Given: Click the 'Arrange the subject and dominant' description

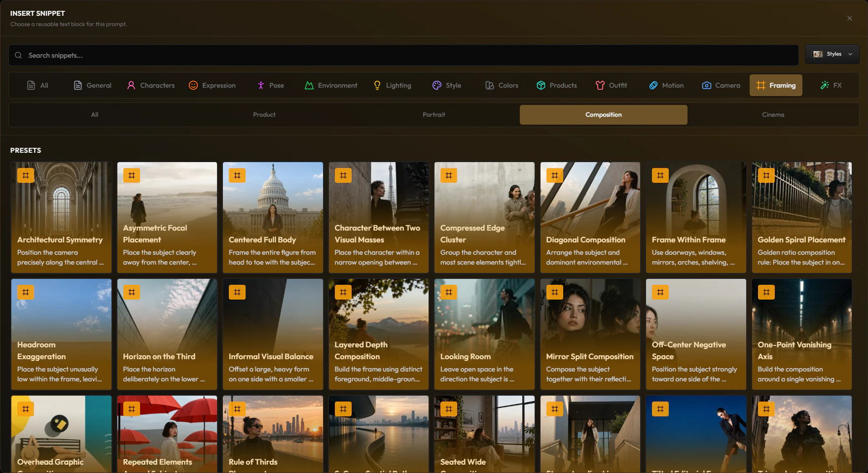Looking at the screenshot, I should (x=587, y=257).
